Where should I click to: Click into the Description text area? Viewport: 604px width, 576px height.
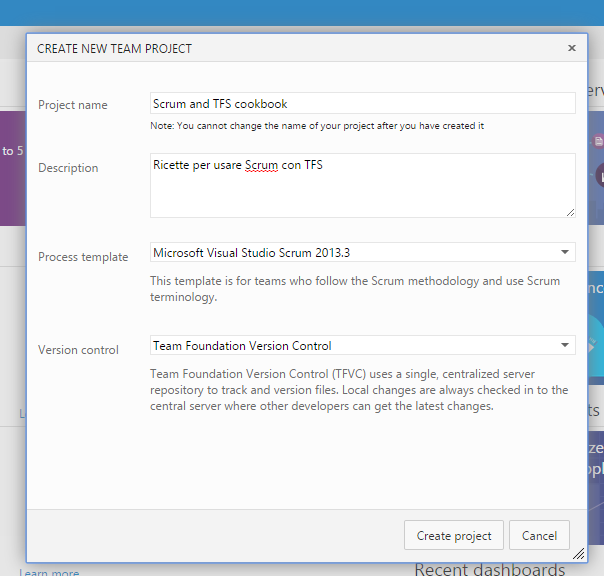[363, 185]
